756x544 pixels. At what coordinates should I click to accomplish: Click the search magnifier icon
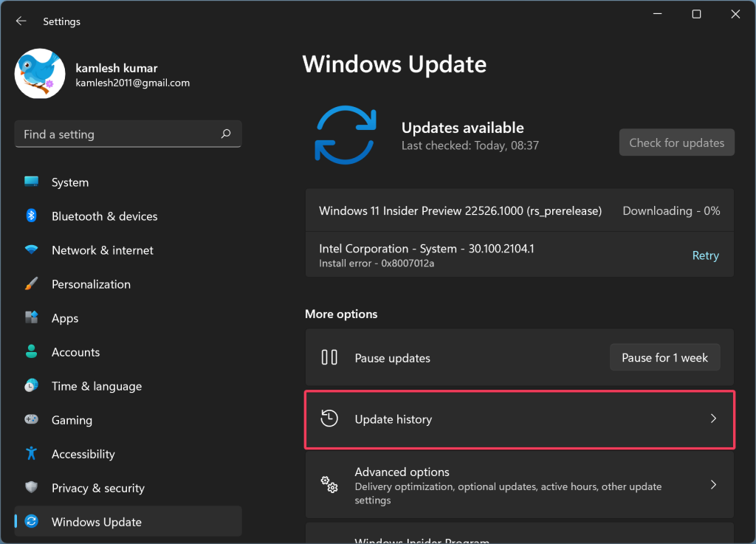click(226, 134)
